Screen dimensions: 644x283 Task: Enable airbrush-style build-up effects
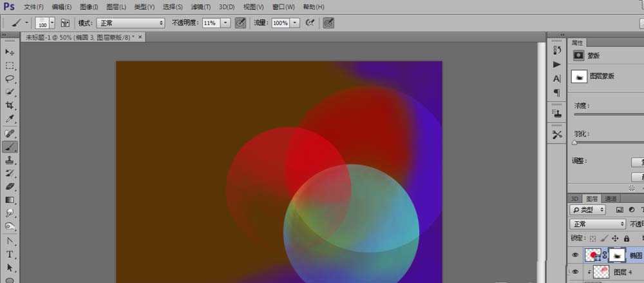[x=310, y=23]
